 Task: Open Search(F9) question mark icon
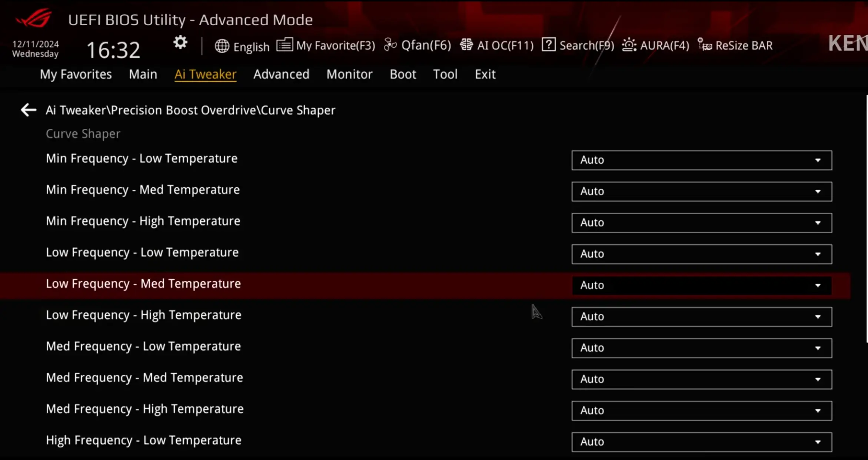tap(548, 45)
